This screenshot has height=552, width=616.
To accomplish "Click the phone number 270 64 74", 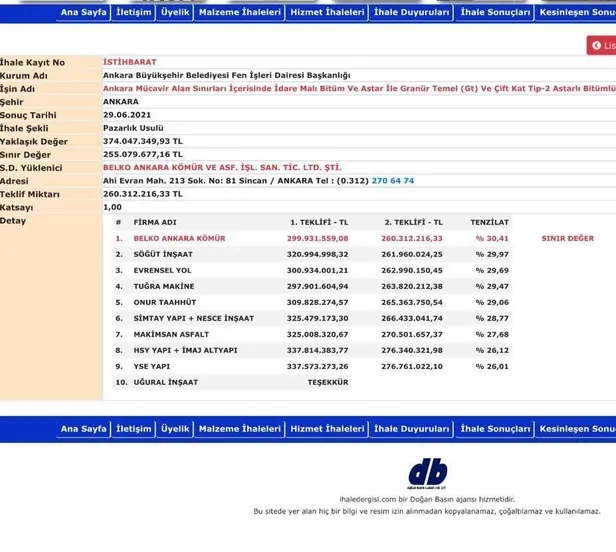I will click(393, 180).
